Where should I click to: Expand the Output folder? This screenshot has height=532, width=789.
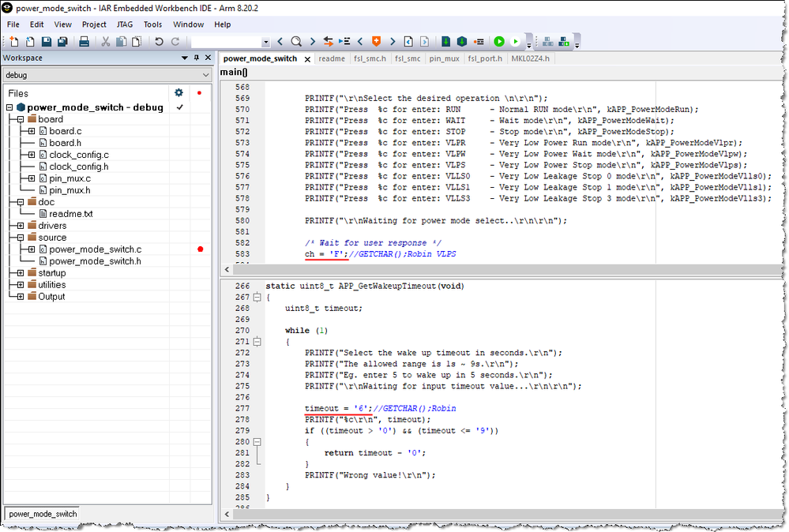pyautogui.click(x=21, y=296)
